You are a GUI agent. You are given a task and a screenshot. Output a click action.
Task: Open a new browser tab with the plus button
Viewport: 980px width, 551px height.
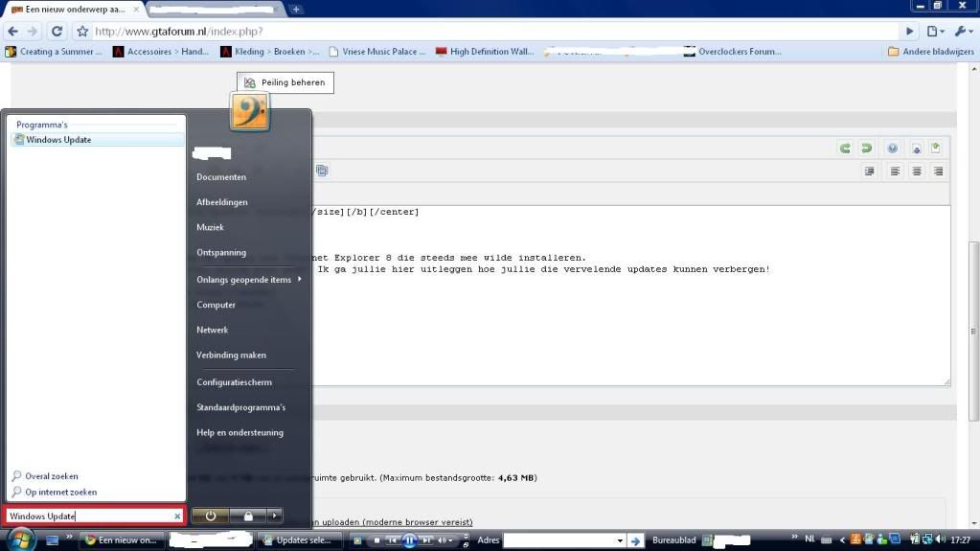pyautogui.click(x=296, y=10)
